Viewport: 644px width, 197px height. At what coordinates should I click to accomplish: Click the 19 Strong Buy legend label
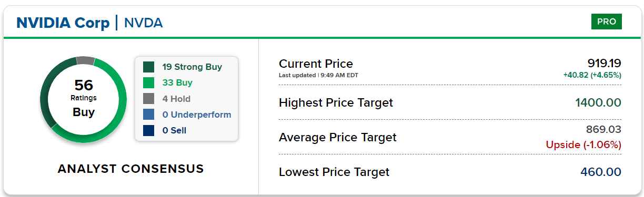click(192, 67)
